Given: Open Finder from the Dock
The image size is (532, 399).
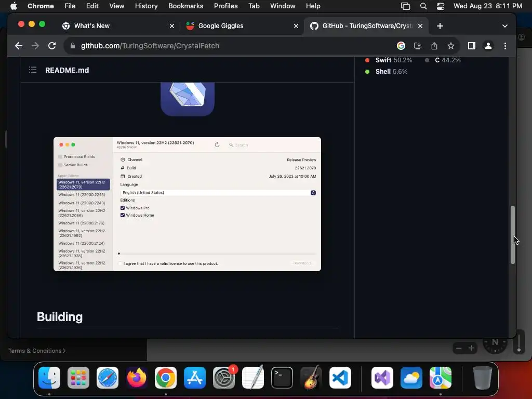Looking at the screenshot, I should tap(49, 378).
